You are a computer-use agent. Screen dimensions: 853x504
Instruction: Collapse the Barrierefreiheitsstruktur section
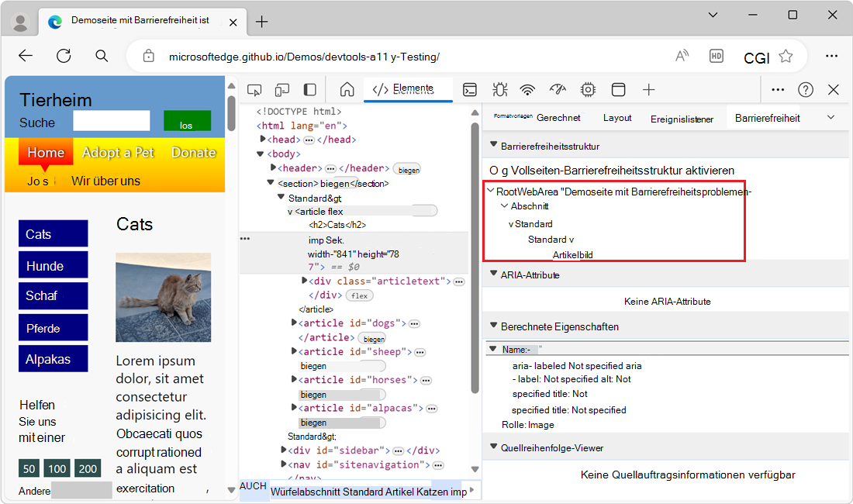[x=492, y=146]
